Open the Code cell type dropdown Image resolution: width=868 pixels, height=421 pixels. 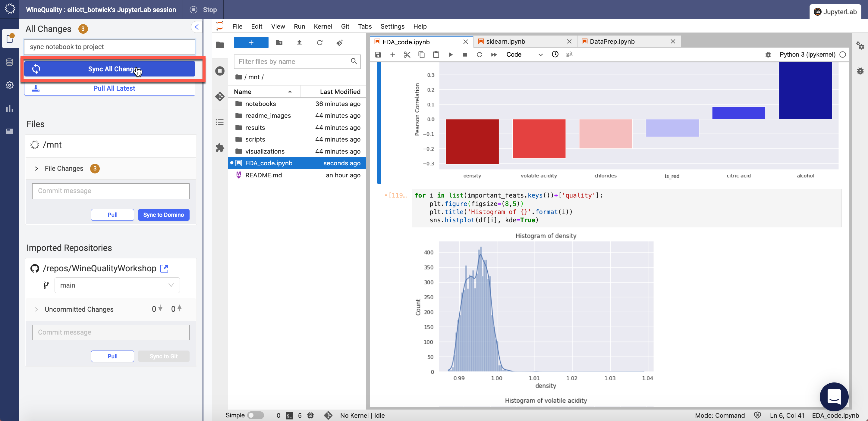tap(524, 55)
